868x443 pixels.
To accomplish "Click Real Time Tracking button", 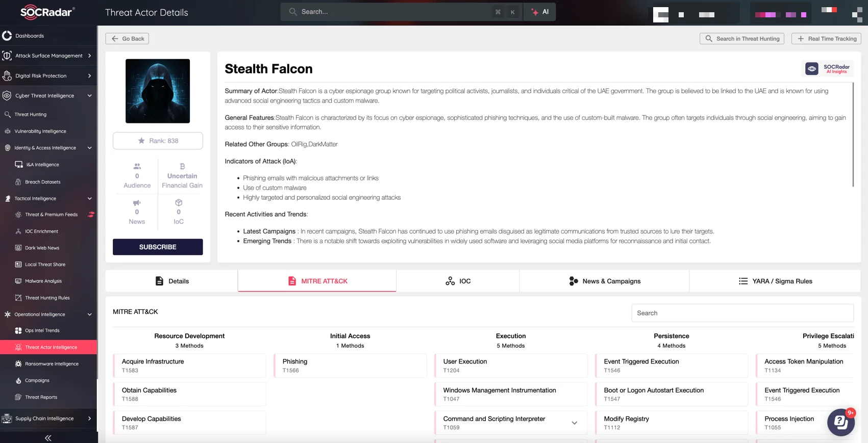I will (x=826, y=39).
